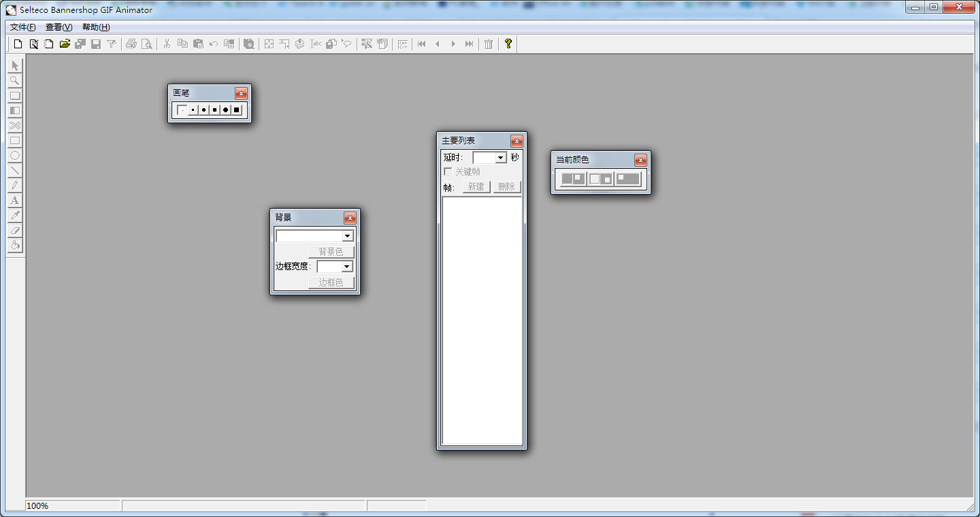980x517 pixels.
Task: Select the arrow pointer tool
Action: point(15,66)
